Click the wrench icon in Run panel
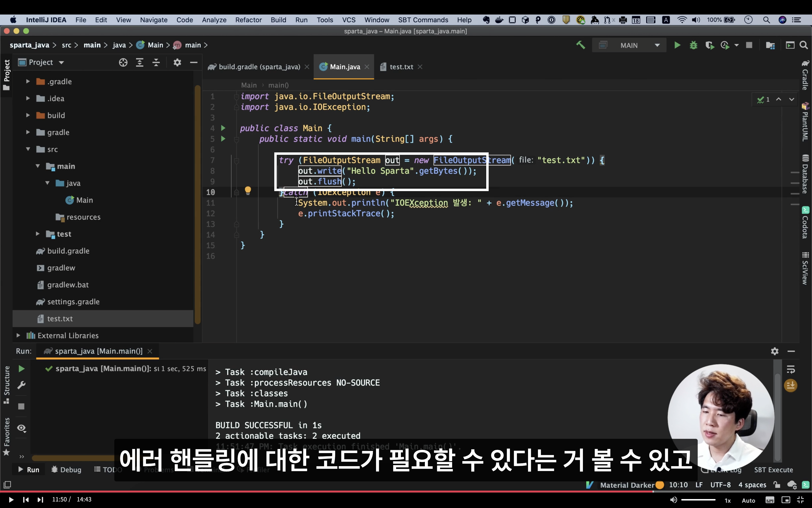 (22, 385)
